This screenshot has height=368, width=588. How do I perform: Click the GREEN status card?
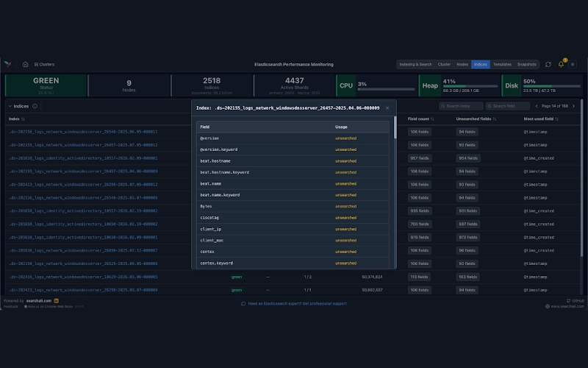46,85
